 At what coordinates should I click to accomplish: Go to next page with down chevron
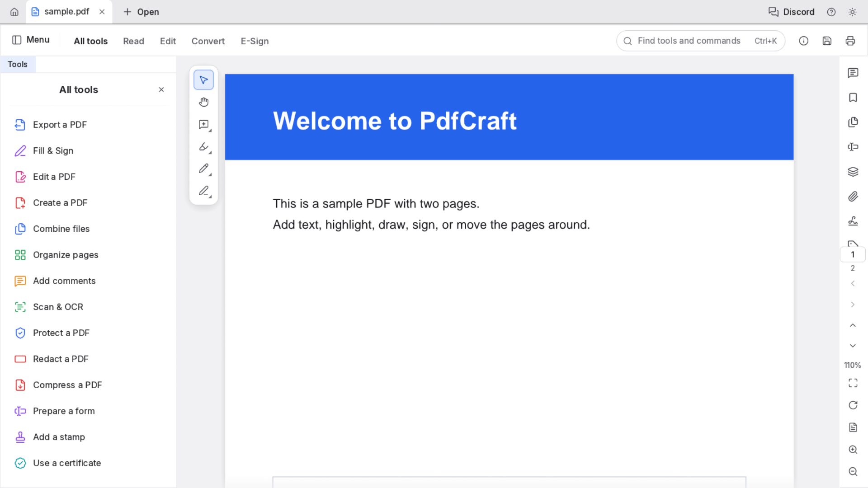(x=853, y=346)
